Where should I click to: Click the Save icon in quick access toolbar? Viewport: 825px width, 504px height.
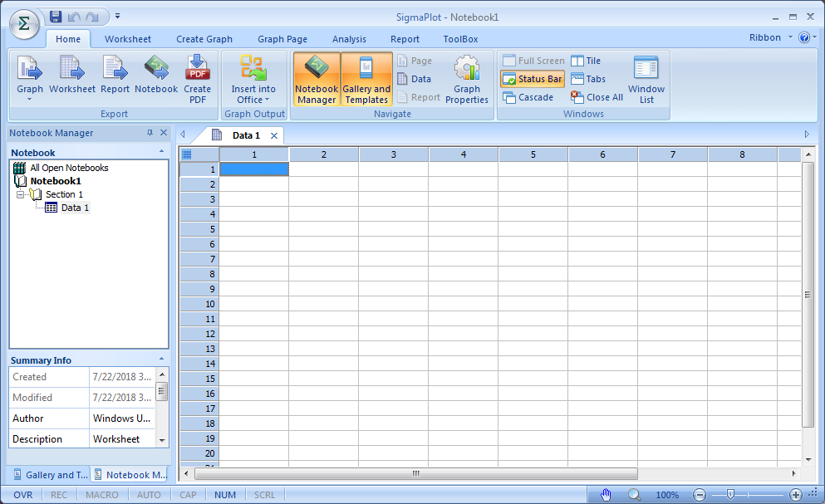56,16
